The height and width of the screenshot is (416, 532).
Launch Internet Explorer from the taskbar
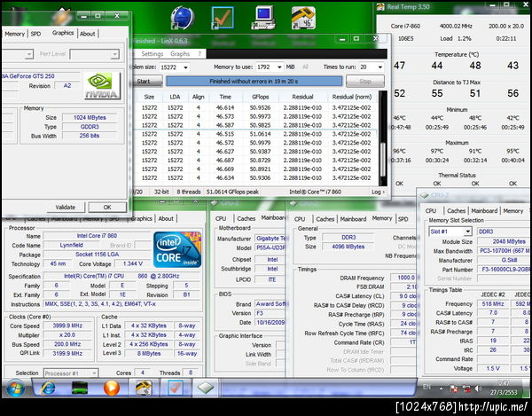coord(48,388)
